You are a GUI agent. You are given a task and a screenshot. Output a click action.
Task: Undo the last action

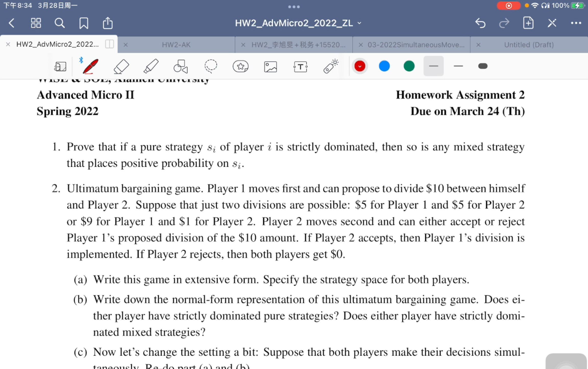pyautogui.click(x=480, y=23)
